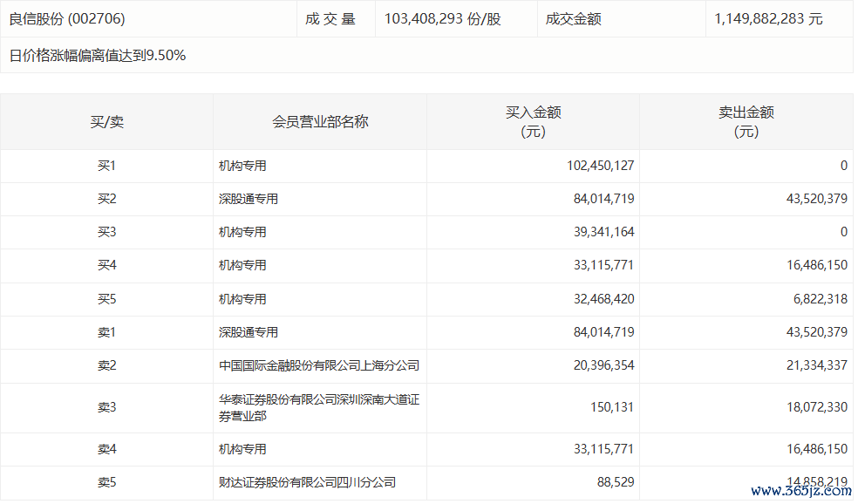Click 机构专用 in the 买1 row
Screen dimensions: 858x504
click(242, 166)
